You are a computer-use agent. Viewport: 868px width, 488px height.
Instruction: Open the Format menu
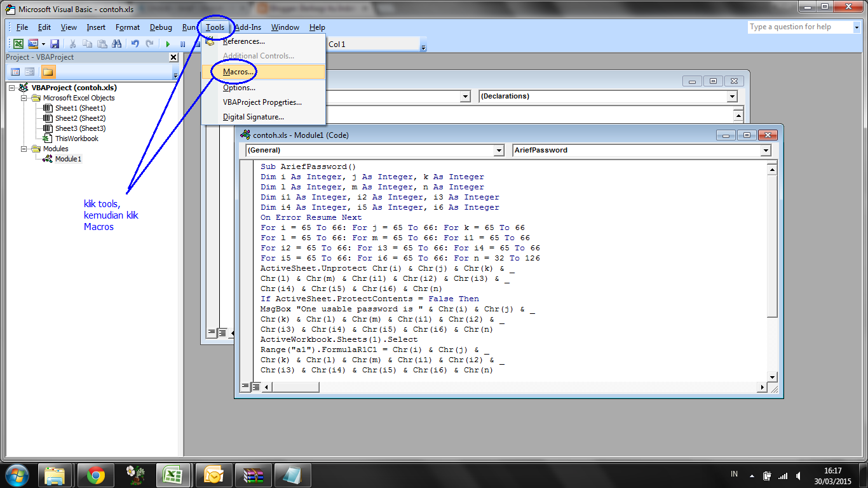(128, 27)
